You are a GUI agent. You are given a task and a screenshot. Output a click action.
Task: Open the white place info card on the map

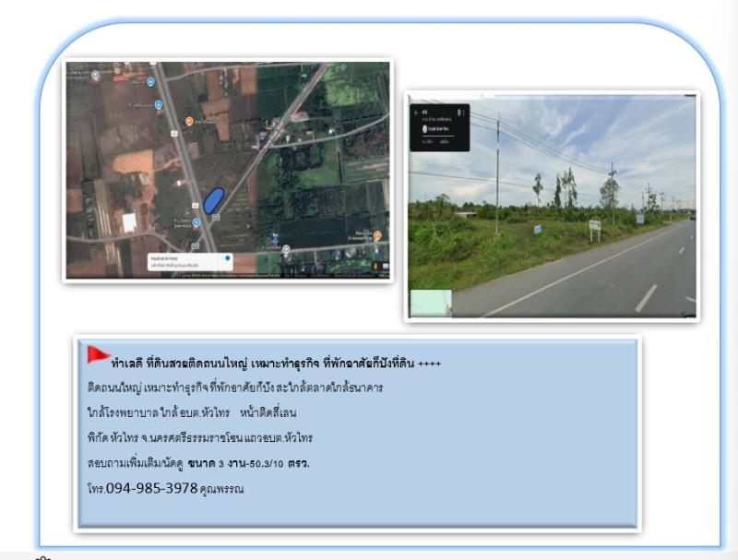(x=190, y=262)
